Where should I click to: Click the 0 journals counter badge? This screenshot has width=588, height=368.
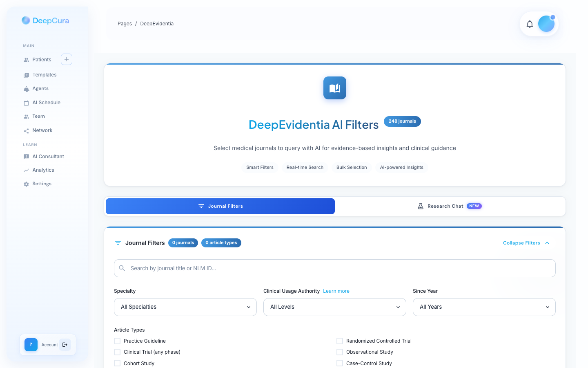[183, 243]
